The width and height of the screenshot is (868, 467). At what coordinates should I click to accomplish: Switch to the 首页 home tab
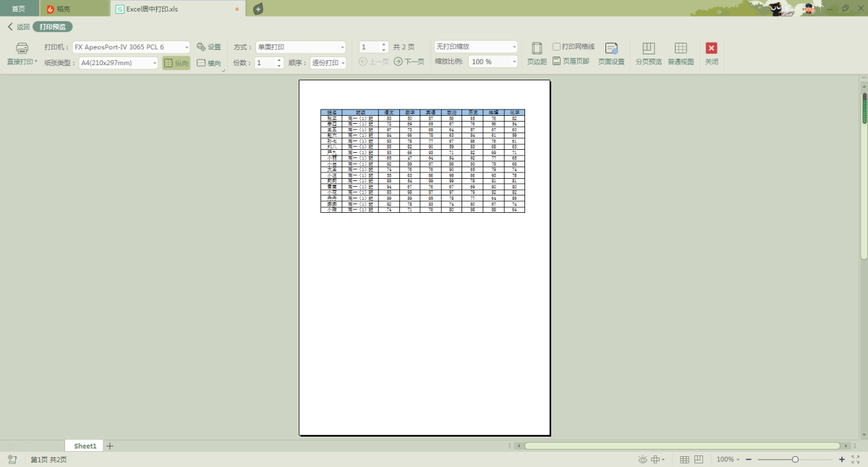pos(18,9)
